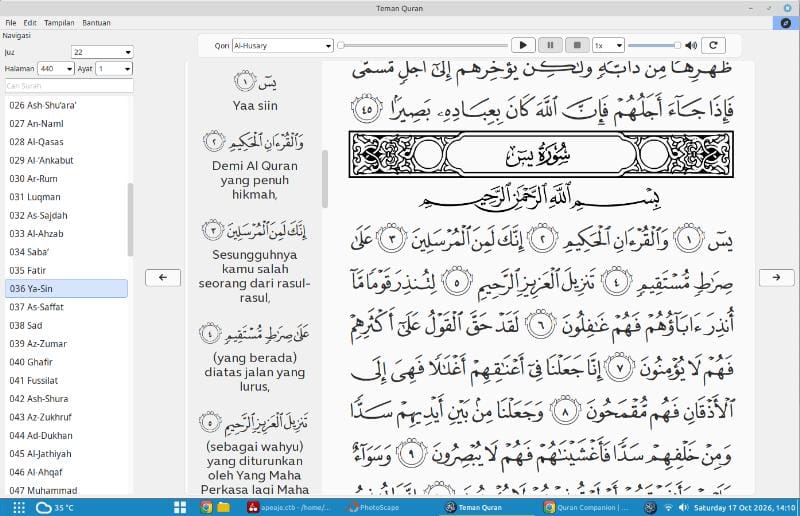This screenshot has width=800, height=516.
Task: Select surah 041 Fussilat
Action: [66, 380]
